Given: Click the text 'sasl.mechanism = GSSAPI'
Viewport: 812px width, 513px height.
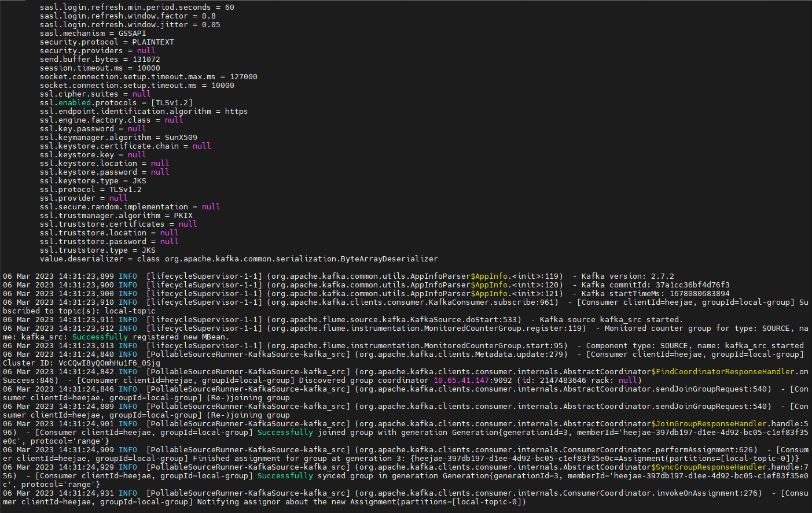Looking at the screenshot, I should click(x=93, y=34).
